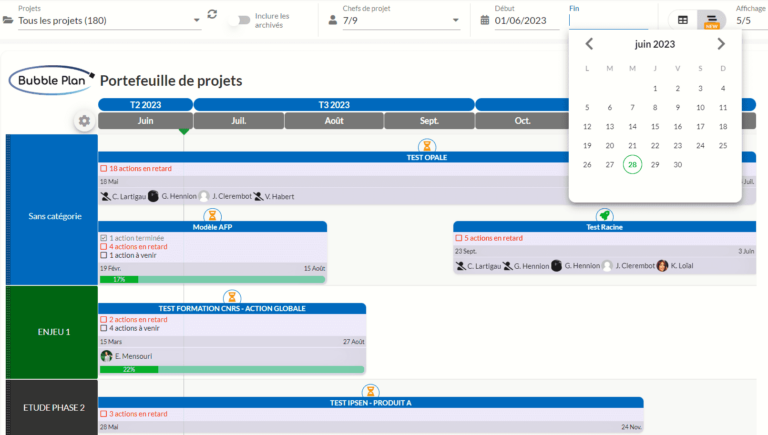The width and height of the screenshot is (768, 435).
Task: Click Sans catégorie blue category block
Action: (52, 210)
